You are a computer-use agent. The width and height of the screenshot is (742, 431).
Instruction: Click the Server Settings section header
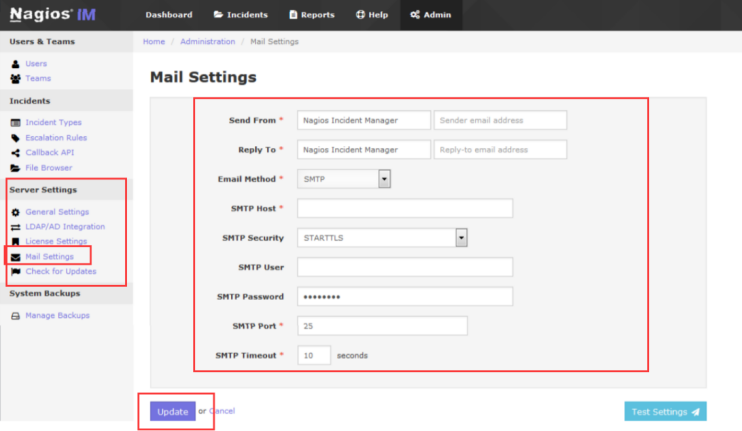43,190
